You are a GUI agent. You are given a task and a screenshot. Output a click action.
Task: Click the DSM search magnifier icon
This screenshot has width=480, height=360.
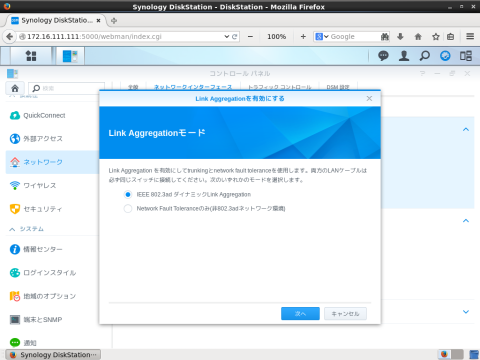425,56
